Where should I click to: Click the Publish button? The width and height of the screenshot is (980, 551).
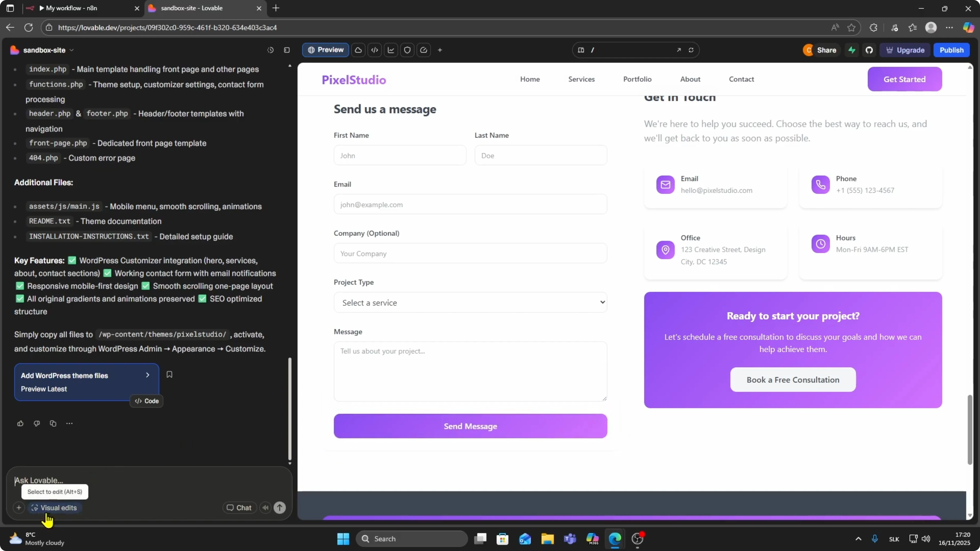coord(952,50)
